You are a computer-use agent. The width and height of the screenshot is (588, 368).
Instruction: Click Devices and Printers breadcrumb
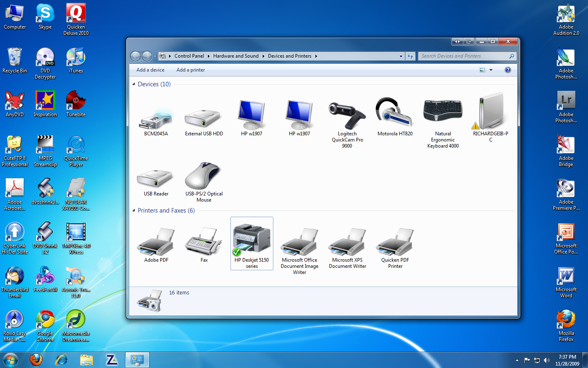point(289,56)
